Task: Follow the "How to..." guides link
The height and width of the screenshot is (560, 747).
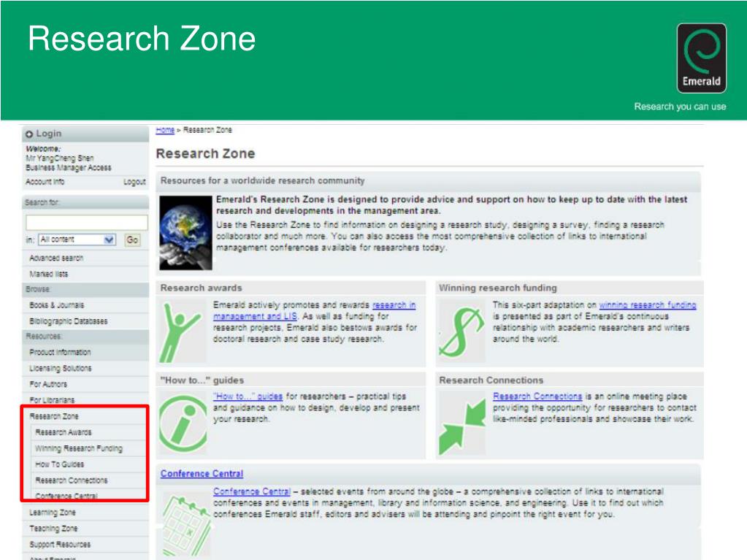Action: pos(248,396)
